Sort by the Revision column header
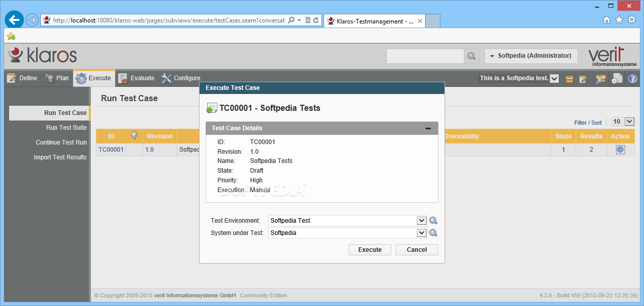644x306 pixels. pyautogui.click(x=160, y=136)
